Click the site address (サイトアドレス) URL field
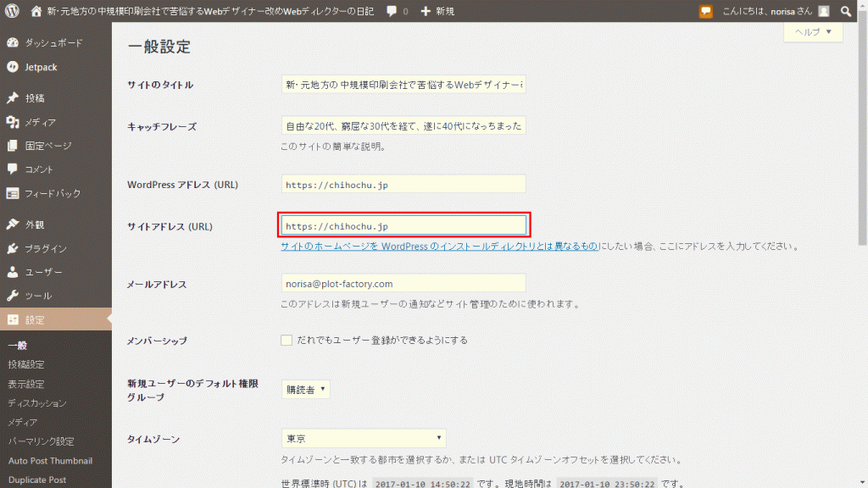868x488 pixels. tap(403, 225)
